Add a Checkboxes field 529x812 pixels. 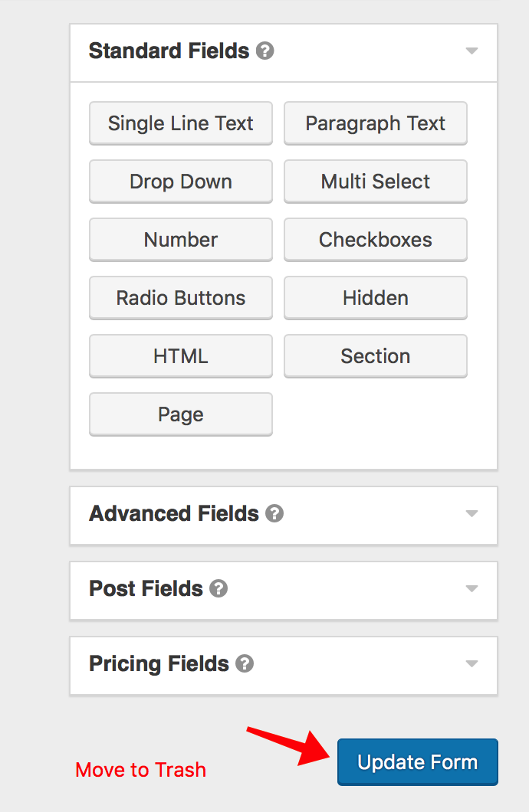[376, 240]
